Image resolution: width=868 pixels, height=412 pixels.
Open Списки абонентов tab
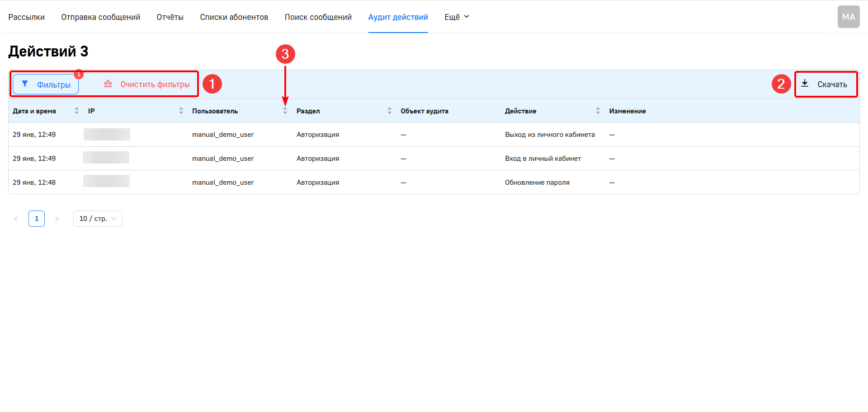pyautogui.click(x=234, y=17)
